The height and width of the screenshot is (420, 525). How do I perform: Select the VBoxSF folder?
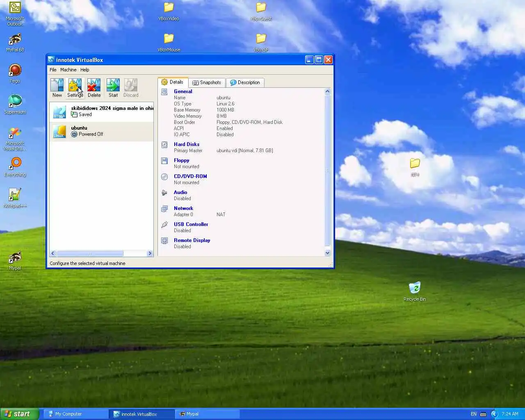pos(261,43)
